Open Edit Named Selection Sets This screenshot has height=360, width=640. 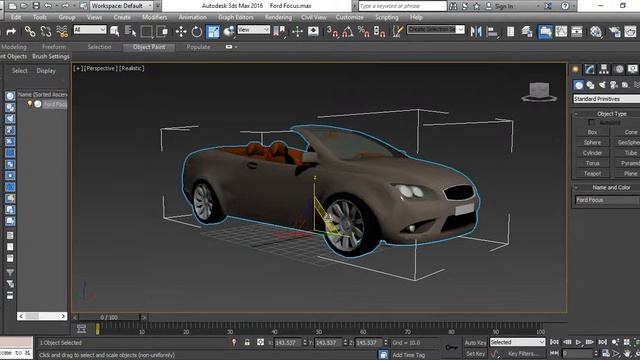click(397, 31)
